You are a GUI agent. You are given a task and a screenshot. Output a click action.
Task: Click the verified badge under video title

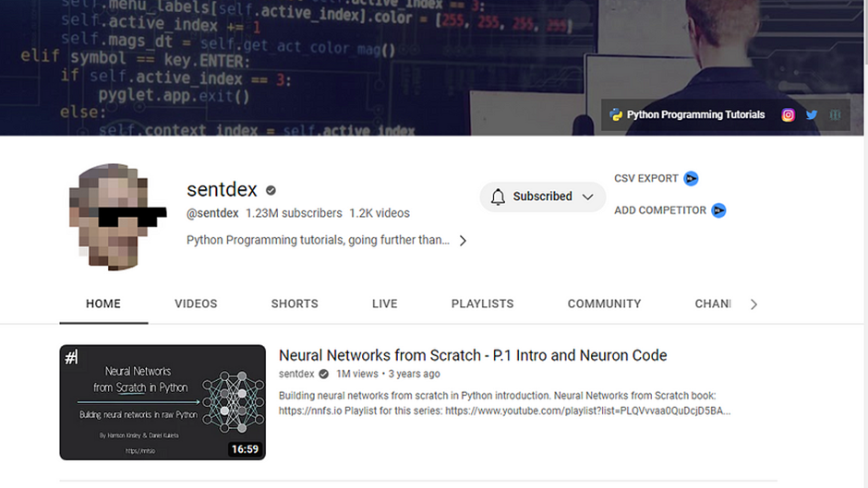click(x=324, y=374)
